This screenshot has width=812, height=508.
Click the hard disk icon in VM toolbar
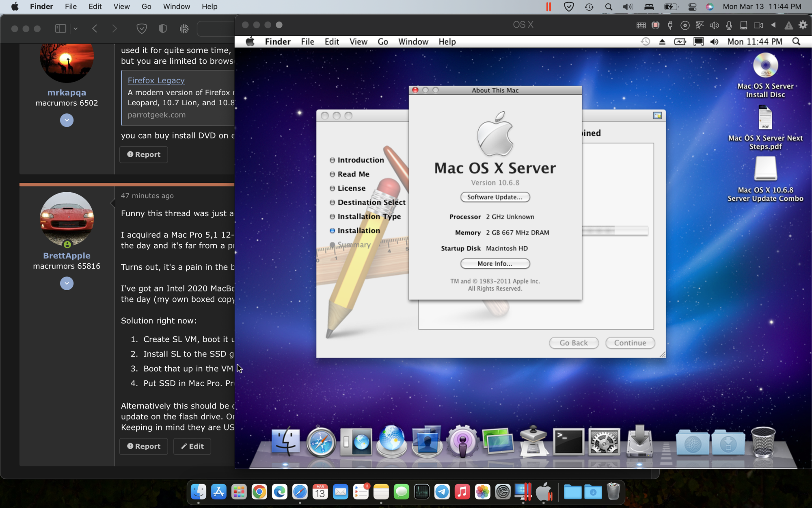[744, 25]
